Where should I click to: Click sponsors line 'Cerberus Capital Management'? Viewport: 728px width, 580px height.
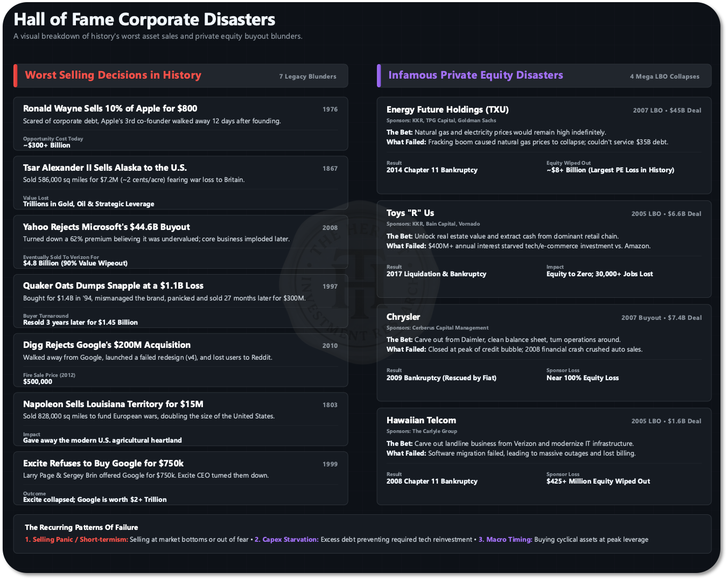pyautogui.click(x=438, y=328)
